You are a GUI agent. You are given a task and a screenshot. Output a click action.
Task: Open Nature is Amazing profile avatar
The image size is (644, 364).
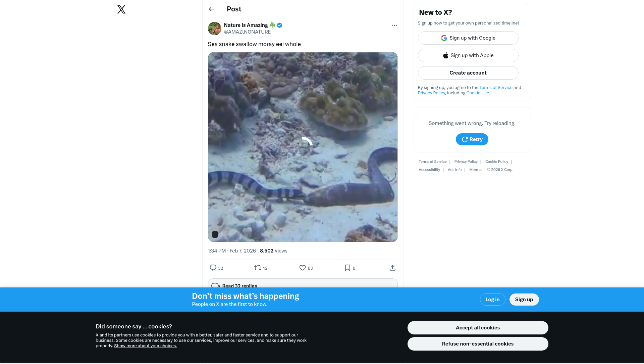215,29
